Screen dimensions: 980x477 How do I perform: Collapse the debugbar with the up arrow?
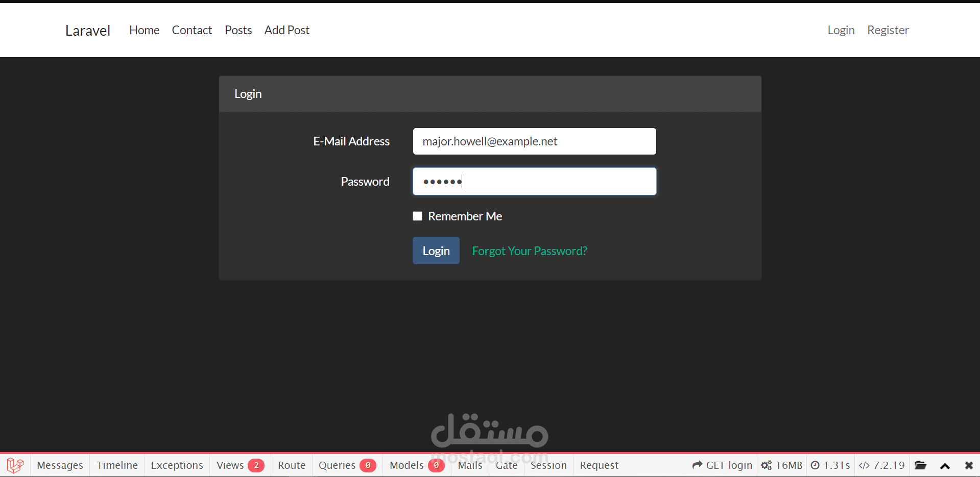pyautogui.click(x=945, y=466)
